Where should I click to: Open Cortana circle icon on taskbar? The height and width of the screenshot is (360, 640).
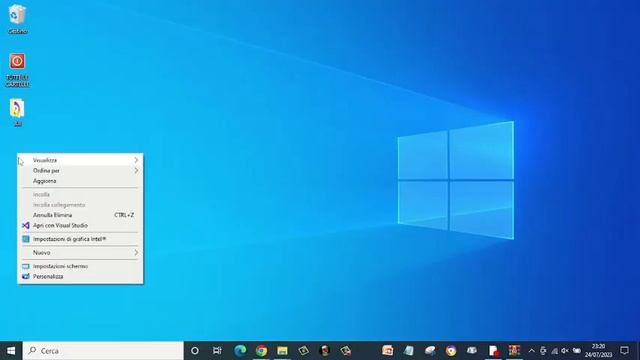coord(195,351)
